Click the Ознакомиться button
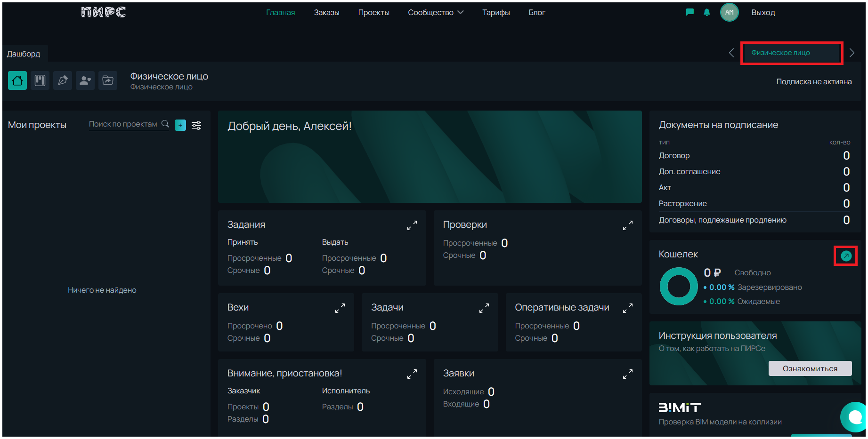This screenshot has width=868, height=439. click(x=810, y=368)
